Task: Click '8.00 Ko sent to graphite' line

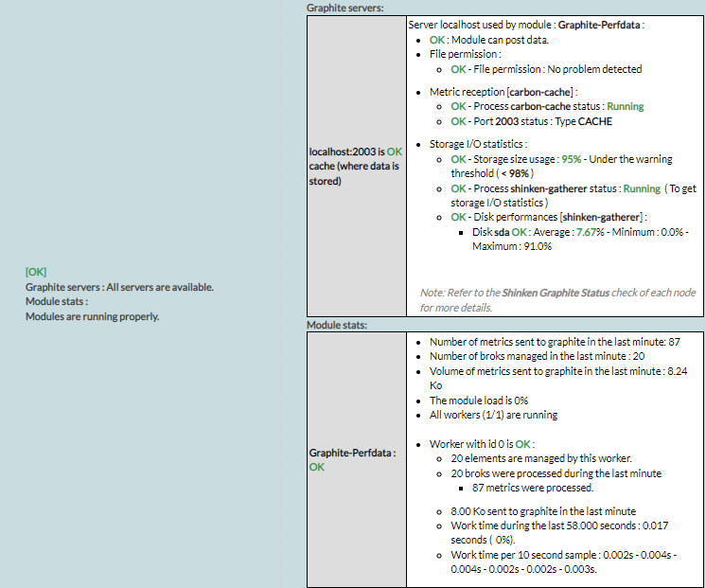Action: (543, 510)
